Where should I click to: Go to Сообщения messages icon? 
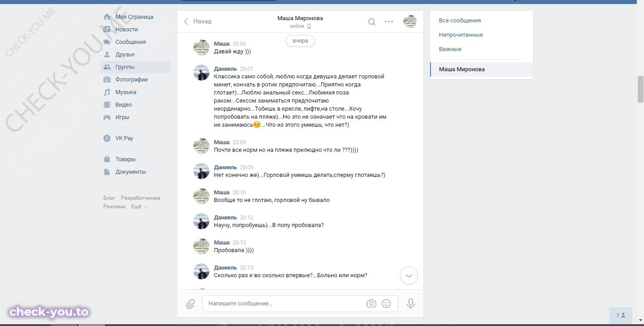107,42
